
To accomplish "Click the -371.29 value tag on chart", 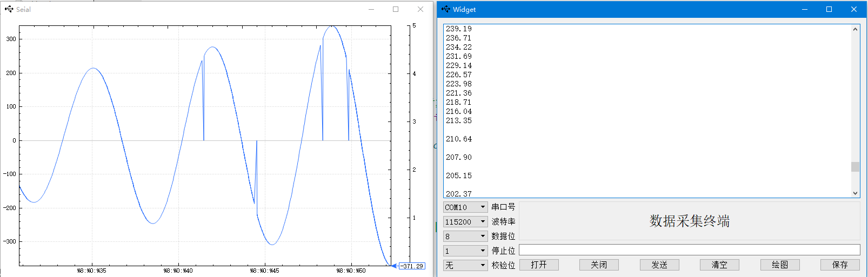I will [x=411, y=266].
